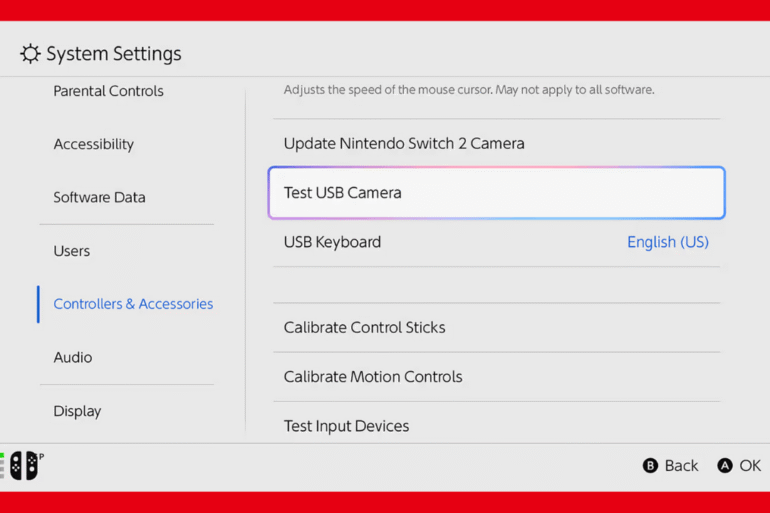Open Calibrate Motion Controls
This screenshot has width=770, height=513.
(x=496, y=377)
